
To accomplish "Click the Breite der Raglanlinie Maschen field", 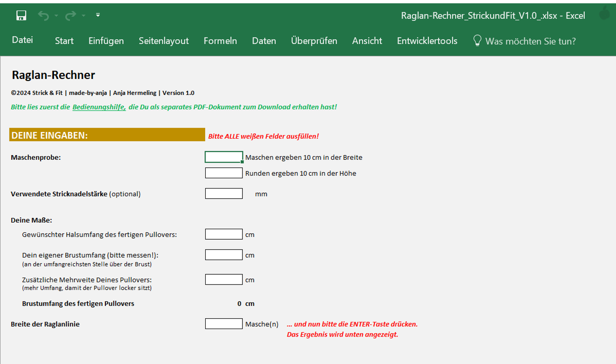I will pyautogui.click(x=224, y=324).
